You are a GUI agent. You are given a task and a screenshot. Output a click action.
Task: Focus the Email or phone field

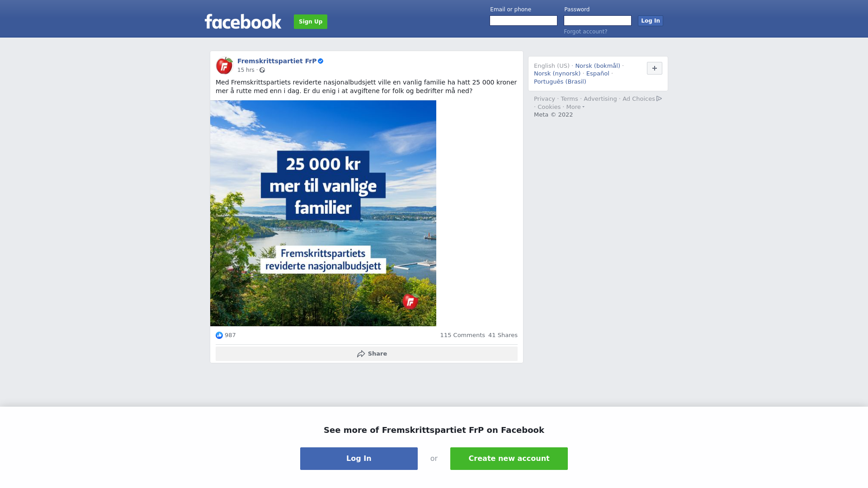(524, 21)
